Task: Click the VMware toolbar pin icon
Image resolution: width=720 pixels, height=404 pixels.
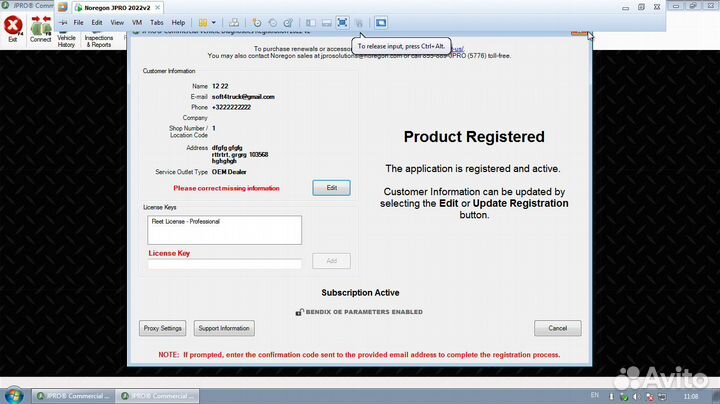Action: [63, 22]
